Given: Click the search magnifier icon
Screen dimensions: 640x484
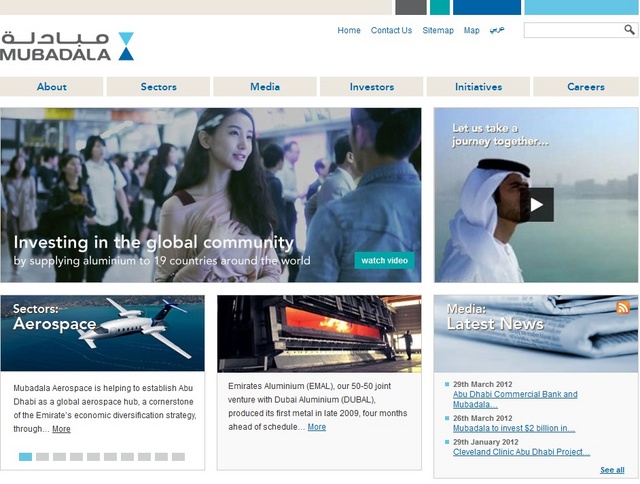Looking at the screenshot, I should click(x=629, y=30).
